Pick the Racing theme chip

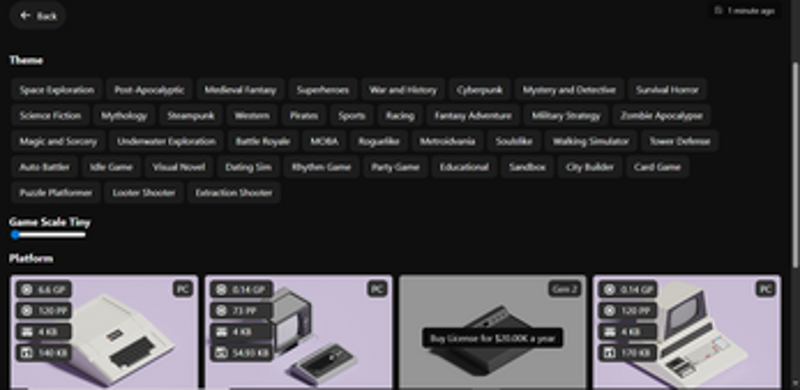click(400, 115)
